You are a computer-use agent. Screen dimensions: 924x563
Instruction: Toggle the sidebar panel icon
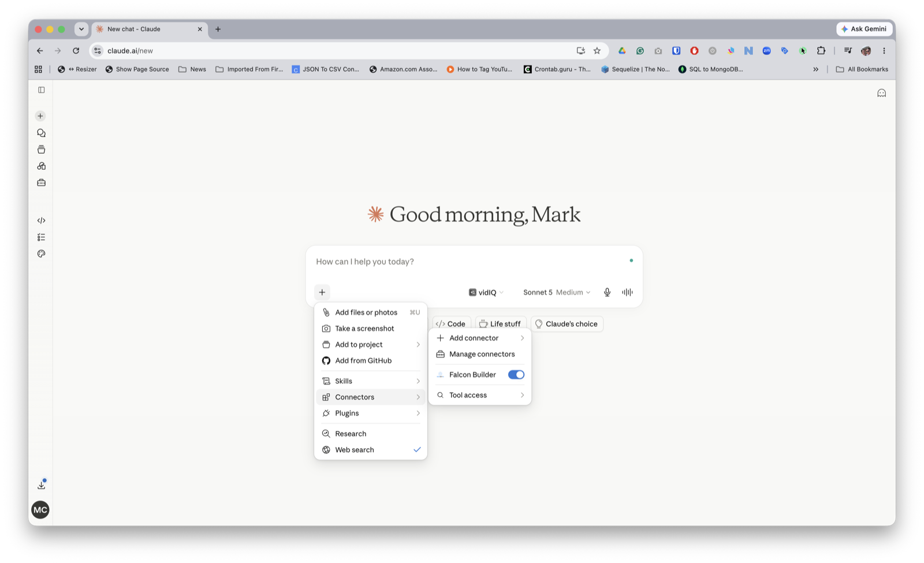pyautogui.click(x=41, y=90)
